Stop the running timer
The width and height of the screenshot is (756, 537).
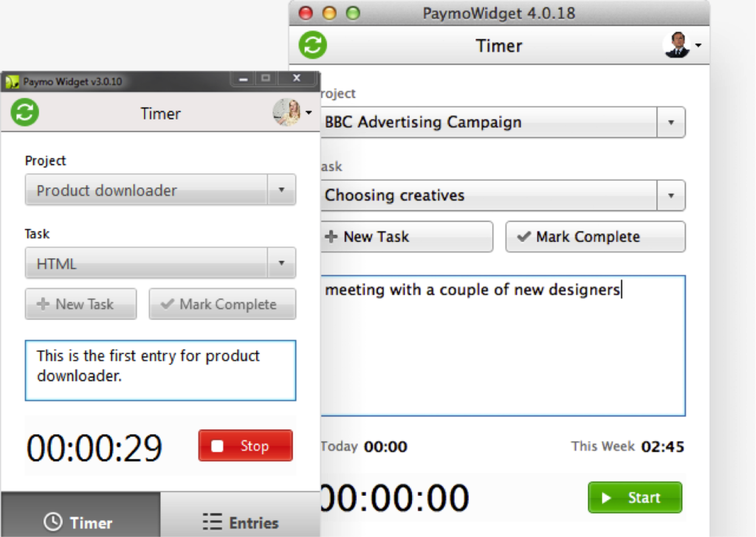(245, 446)
